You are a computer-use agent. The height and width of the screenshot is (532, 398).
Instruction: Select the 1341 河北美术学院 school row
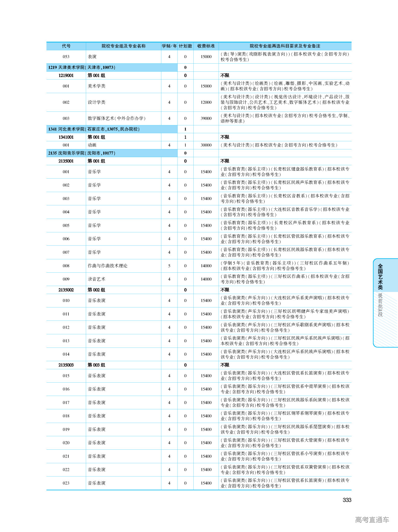(94, 129)
